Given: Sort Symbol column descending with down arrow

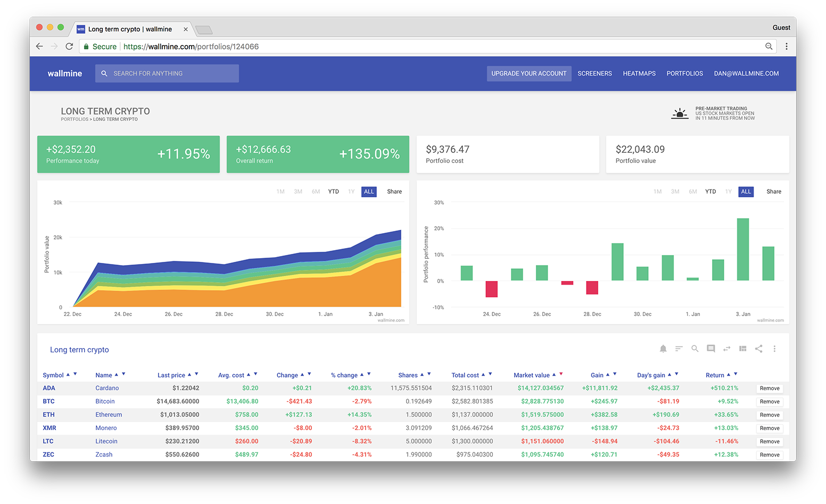Looking at the screenshot, I should click(75, 374).
